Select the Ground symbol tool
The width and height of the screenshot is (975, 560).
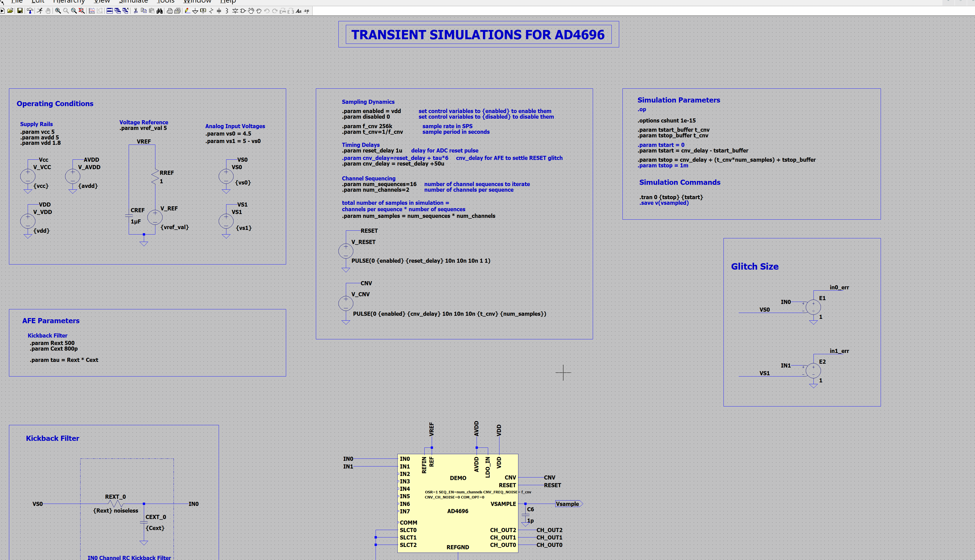195,11
